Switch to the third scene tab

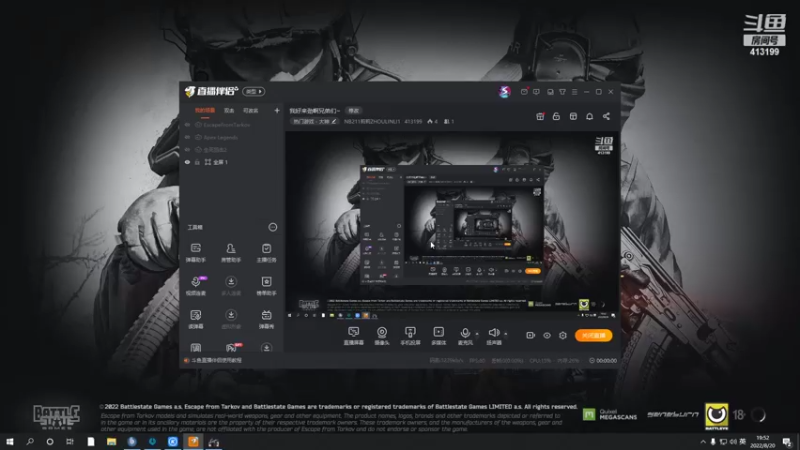click(x=251, y=110)
